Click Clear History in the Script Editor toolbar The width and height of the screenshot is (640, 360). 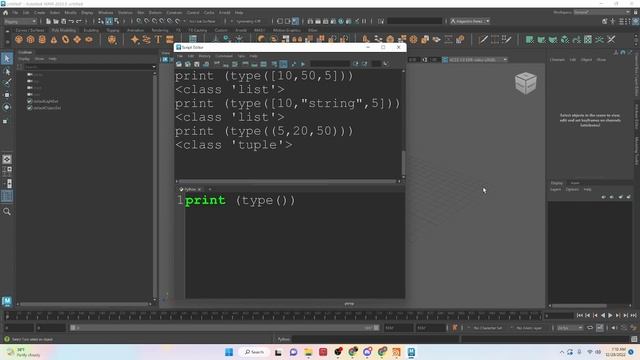pyautogui.click(x=217, y=64)
